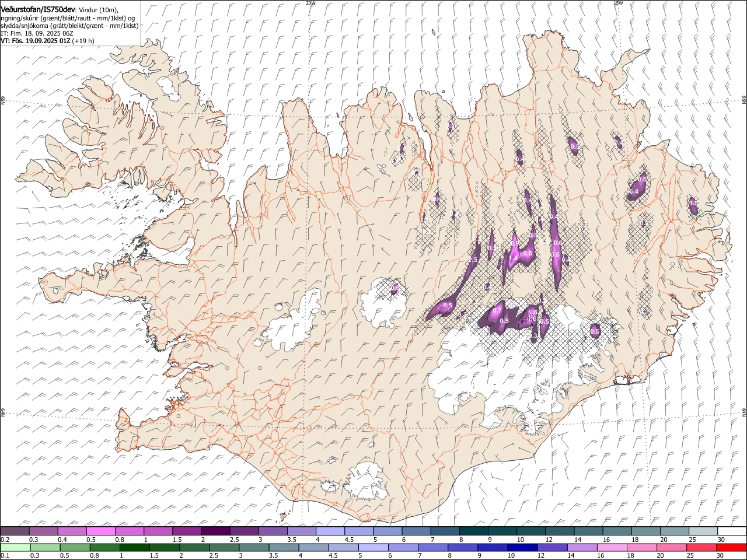Screen dimensions: 747x560
Task: Select the initial time line 'IT: Fim. 18. 09. 2025 06Z'
Action: (37, 33)
